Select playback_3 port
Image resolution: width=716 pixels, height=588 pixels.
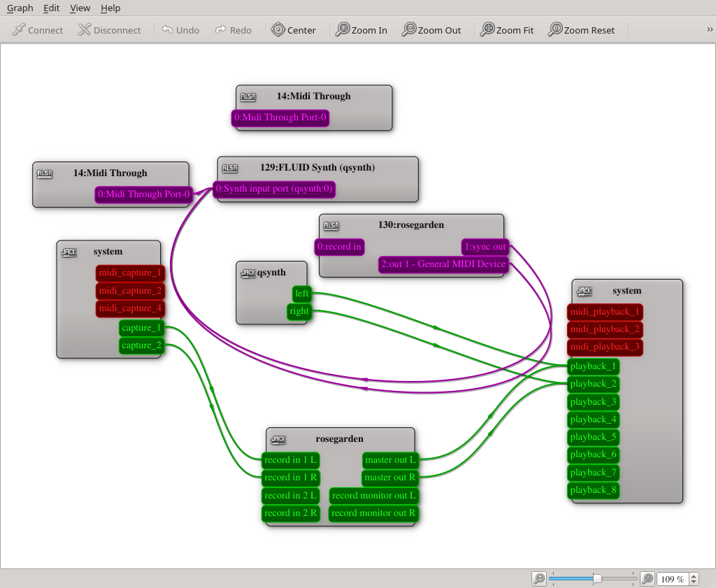(593, 402)
